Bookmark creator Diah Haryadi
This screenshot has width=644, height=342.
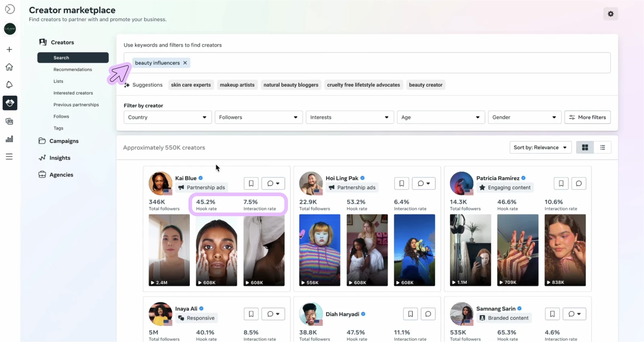tap(410, 314)
